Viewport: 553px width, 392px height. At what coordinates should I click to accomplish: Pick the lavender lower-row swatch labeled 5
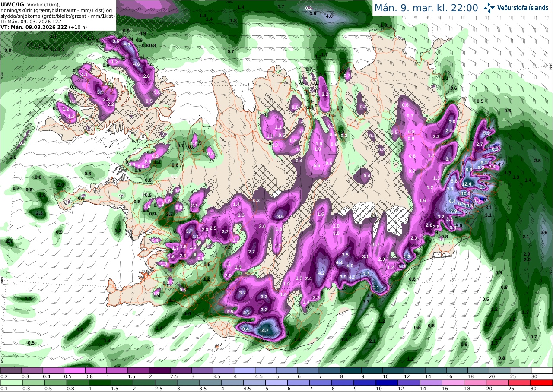[276, 383]
